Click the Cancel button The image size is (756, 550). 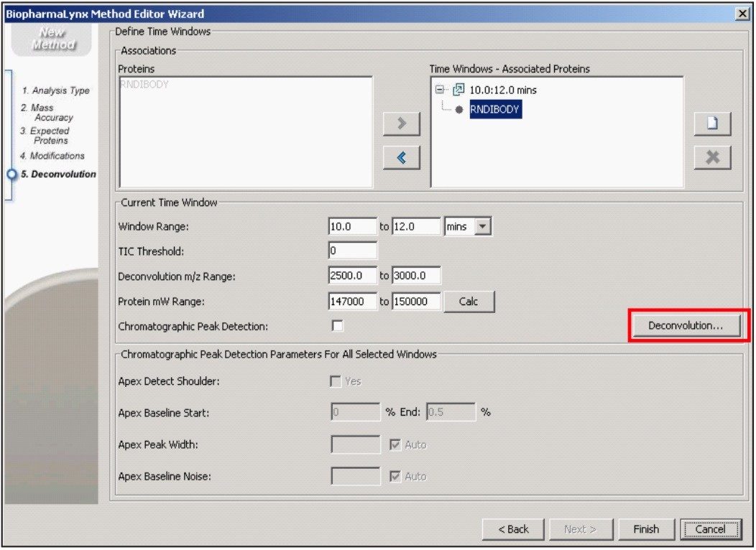click(x=711, y=529)
